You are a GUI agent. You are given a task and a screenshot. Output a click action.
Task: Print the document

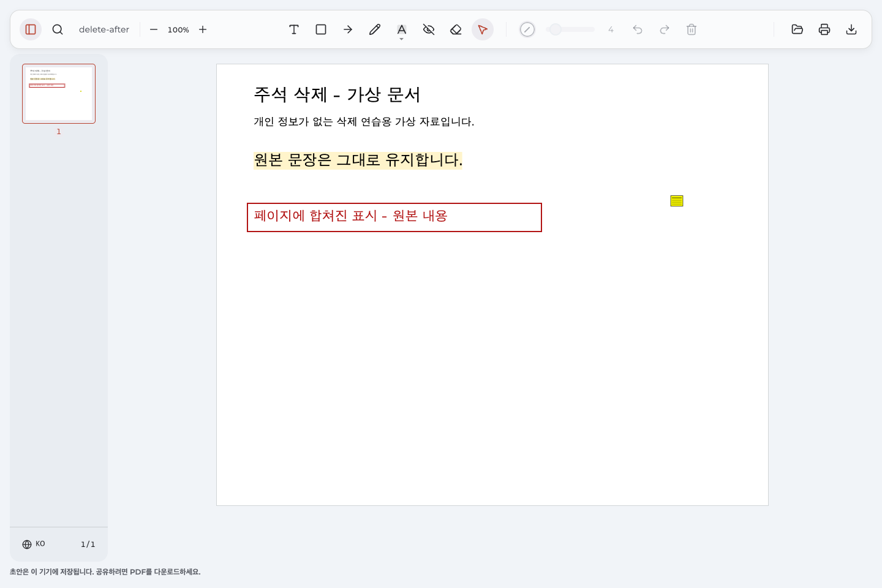coord(824,29)
